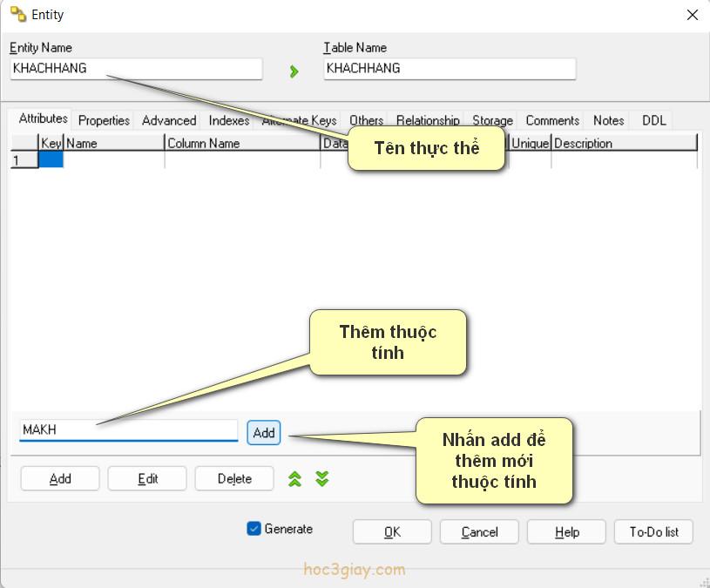710x588 pixels.
Task: Click the green arrow between name fields
Action: click(x=294, y=71)
